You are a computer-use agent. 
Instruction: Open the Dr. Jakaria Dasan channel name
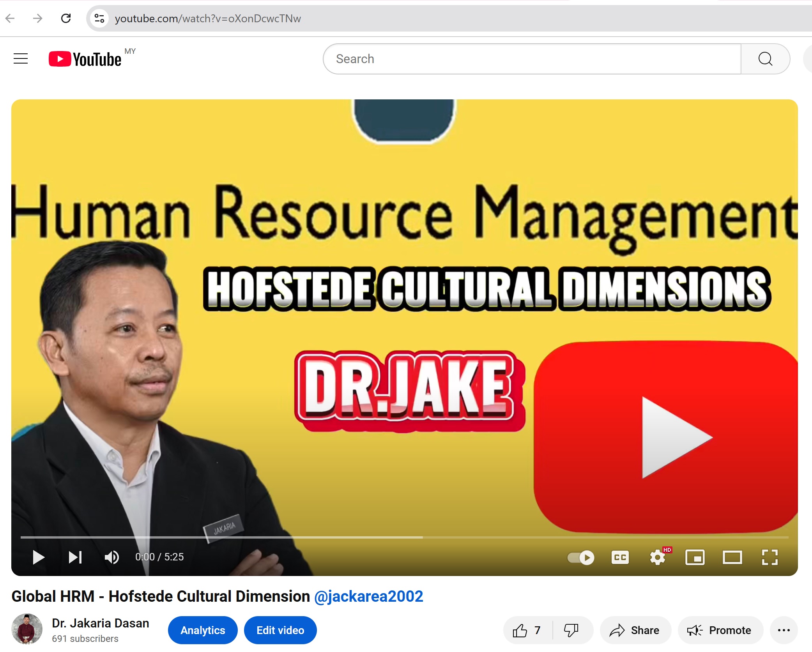coord(101,623)
